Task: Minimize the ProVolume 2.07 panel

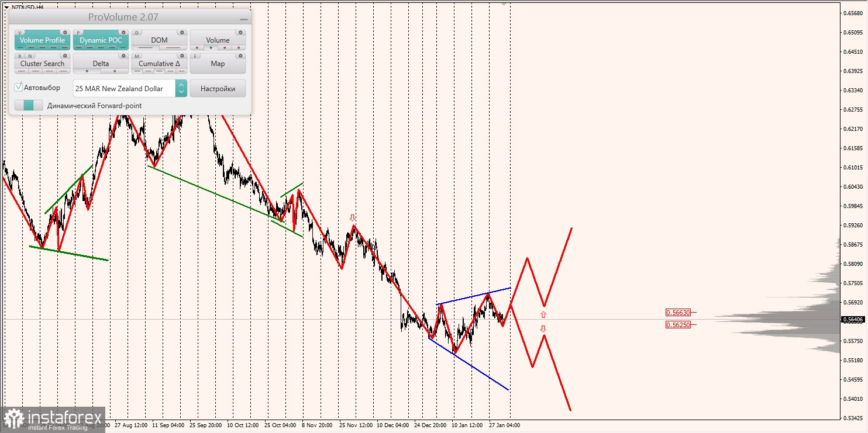Action: (x=244, y=19)
